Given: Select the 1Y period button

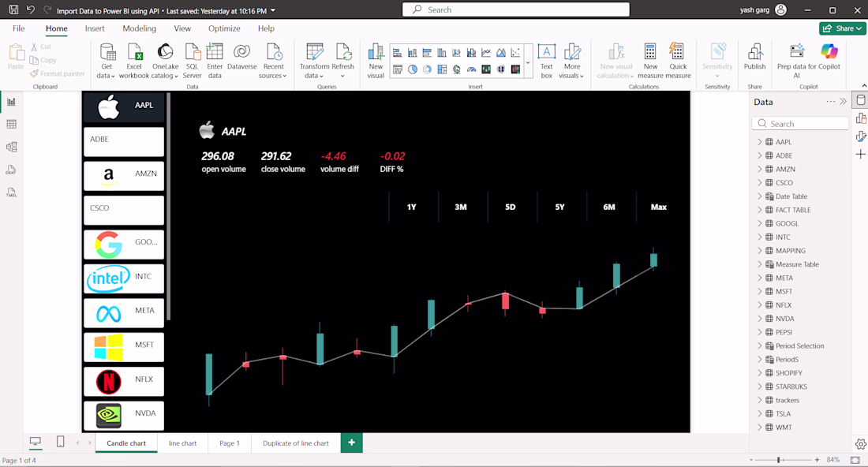Looking at the screenshot, I should coord(411,207).
